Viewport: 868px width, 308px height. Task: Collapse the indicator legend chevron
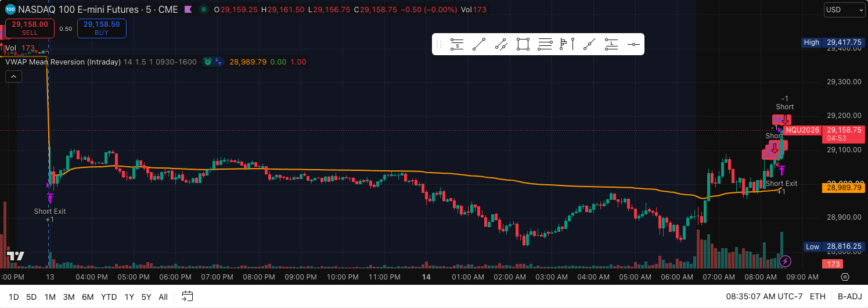(13, 76)
